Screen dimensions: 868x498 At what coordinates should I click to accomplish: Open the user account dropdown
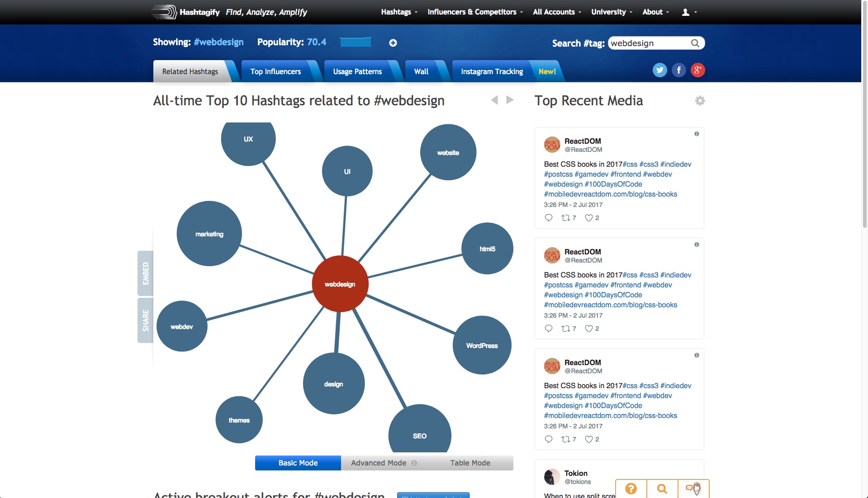(x=689, y=12)
